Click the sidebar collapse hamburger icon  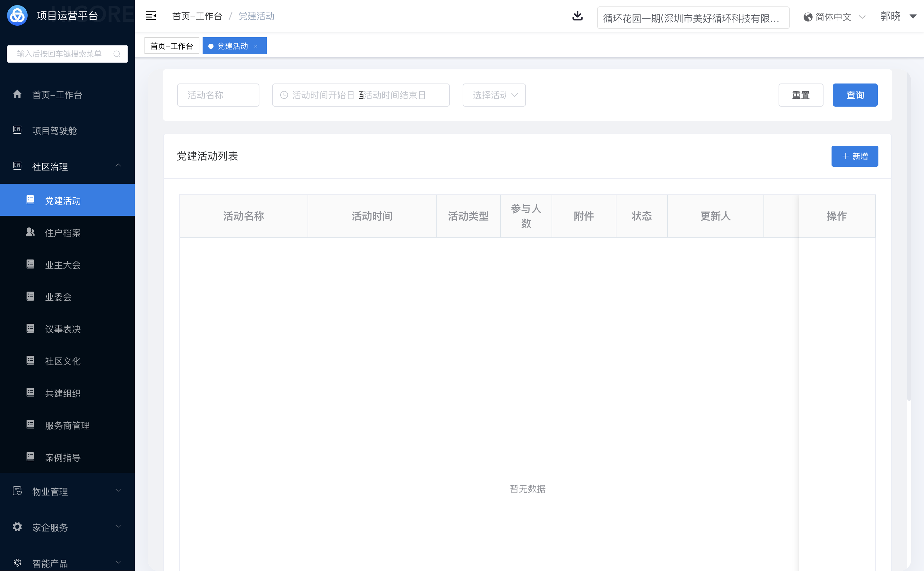point(151,16)
